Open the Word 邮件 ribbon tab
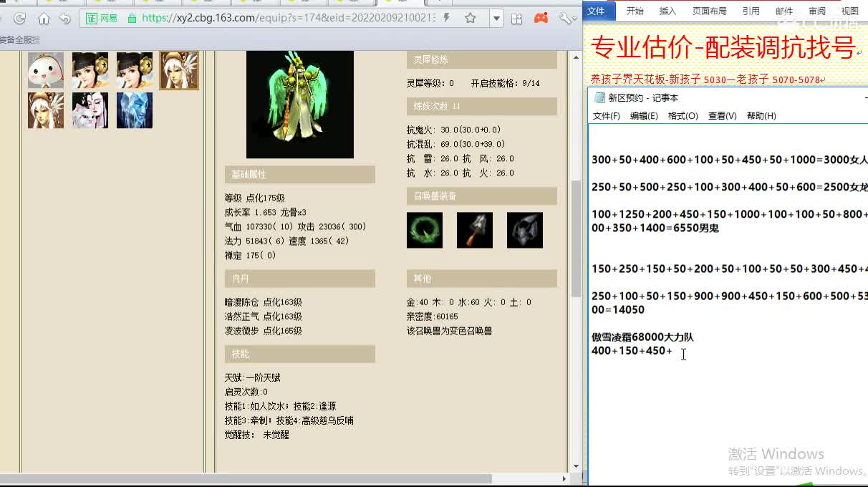Screen dimensions: 868x487 784,11
